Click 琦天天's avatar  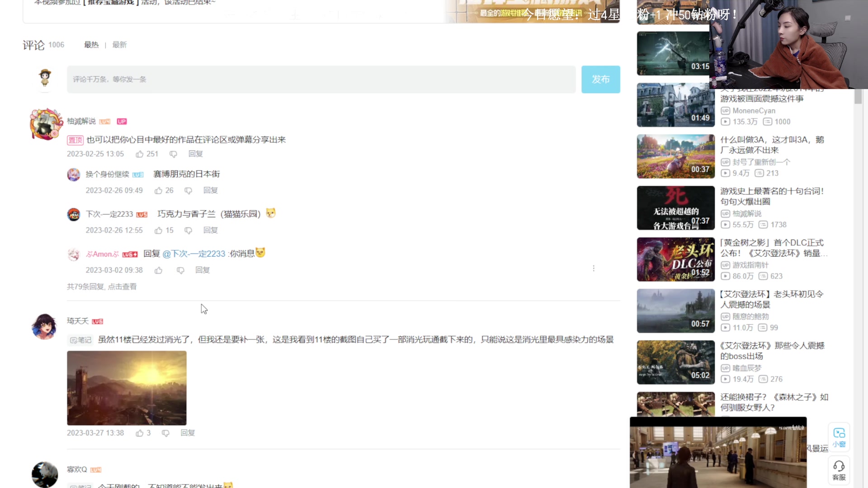pyautogui.click(x=44, y=326)
